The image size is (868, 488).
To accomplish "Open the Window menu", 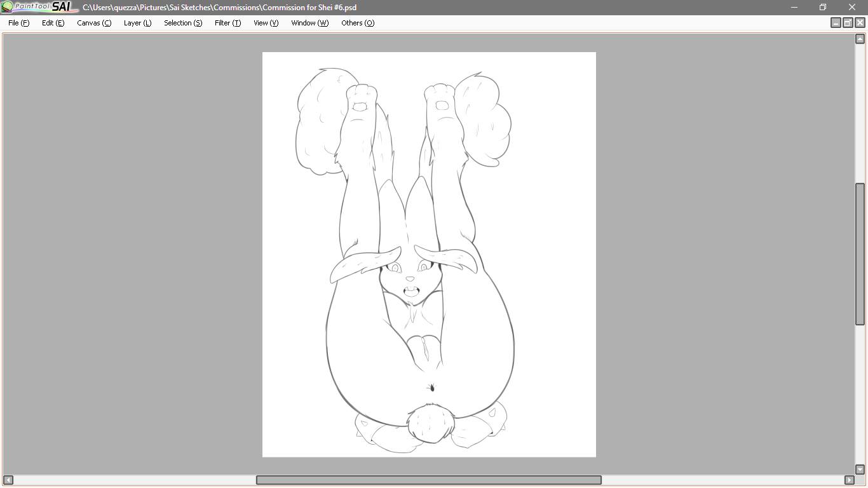I will click(x=309, y=23).
